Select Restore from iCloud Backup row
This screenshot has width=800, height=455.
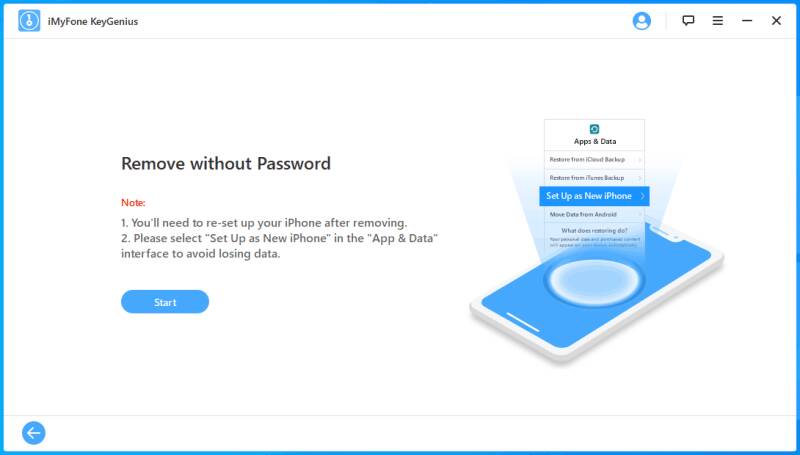click(x=594, y=160)
